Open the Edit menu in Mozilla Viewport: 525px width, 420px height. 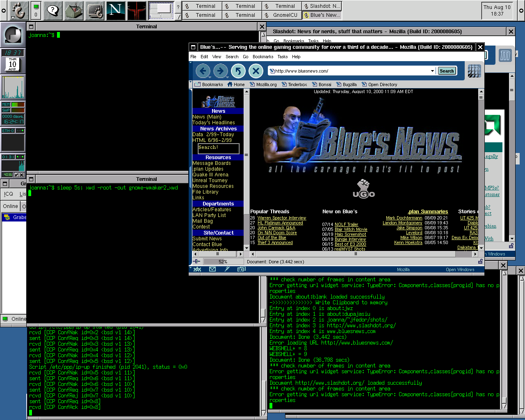[204, 57]
